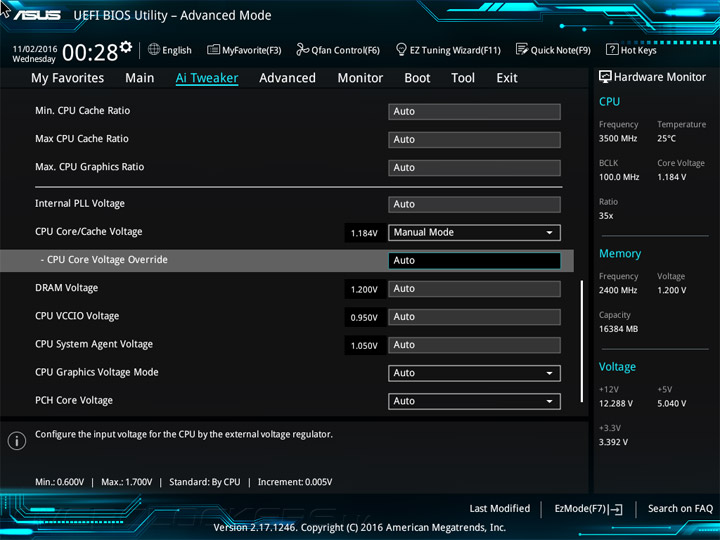Click the PCH Core Voltage label

pos(74,400)
